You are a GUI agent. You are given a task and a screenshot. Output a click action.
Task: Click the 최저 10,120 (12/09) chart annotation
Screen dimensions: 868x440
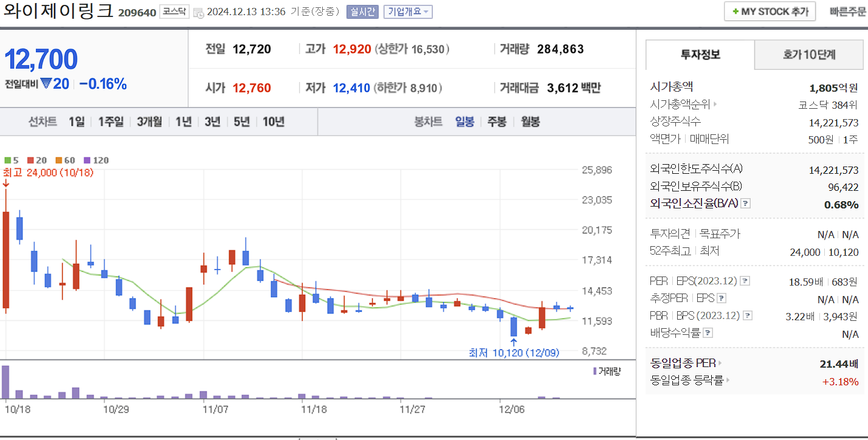pos(514,351)
